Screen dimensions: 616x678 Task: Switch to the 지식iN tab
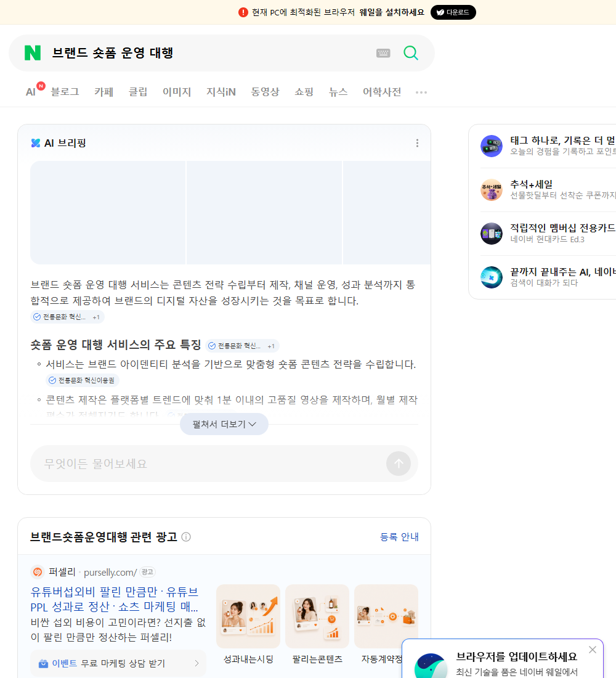(221, 92)
